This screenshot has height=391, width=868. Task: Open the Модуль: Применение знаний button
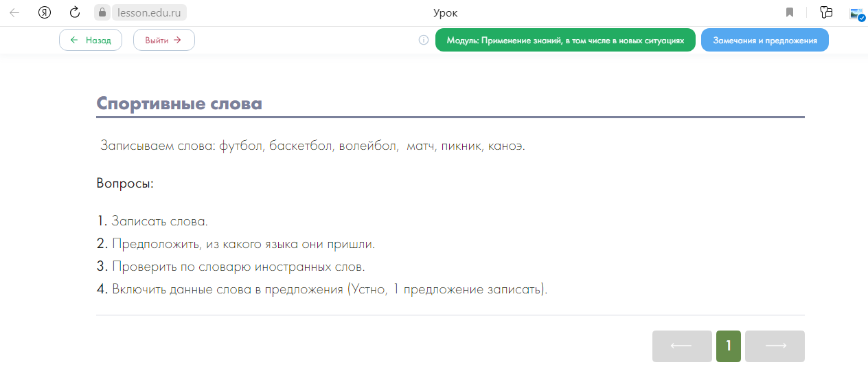point(565,40)
